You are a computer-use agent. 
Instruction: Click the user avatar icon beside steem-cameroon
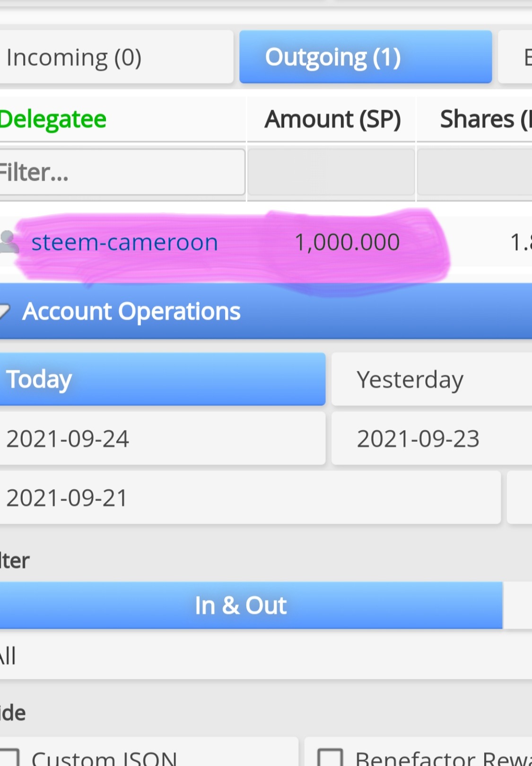(x=8, y=242)
